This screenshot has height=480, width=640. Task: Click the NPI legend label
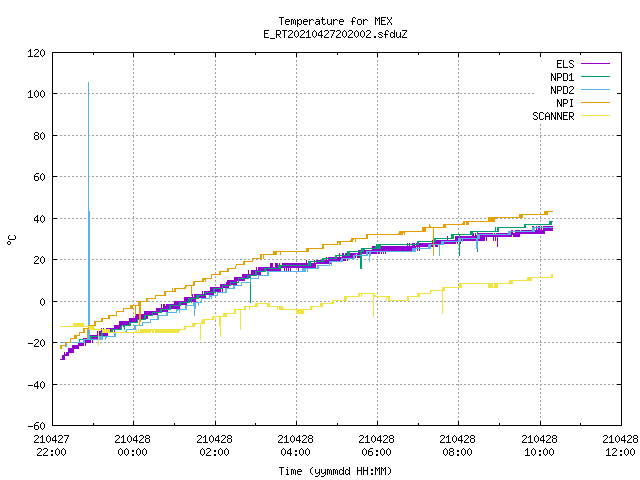coord(565,103)
